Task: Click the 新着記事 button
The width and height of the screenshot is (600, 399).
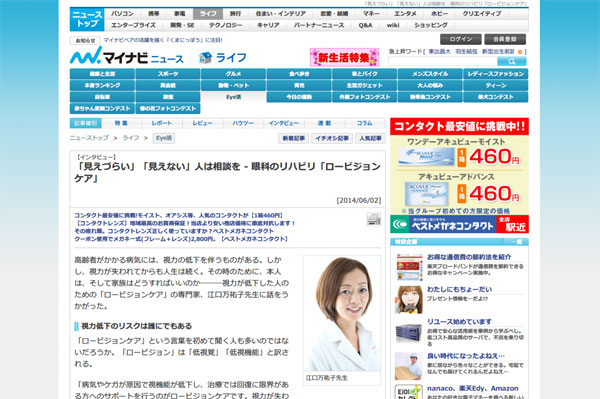Action: point(293,138)
